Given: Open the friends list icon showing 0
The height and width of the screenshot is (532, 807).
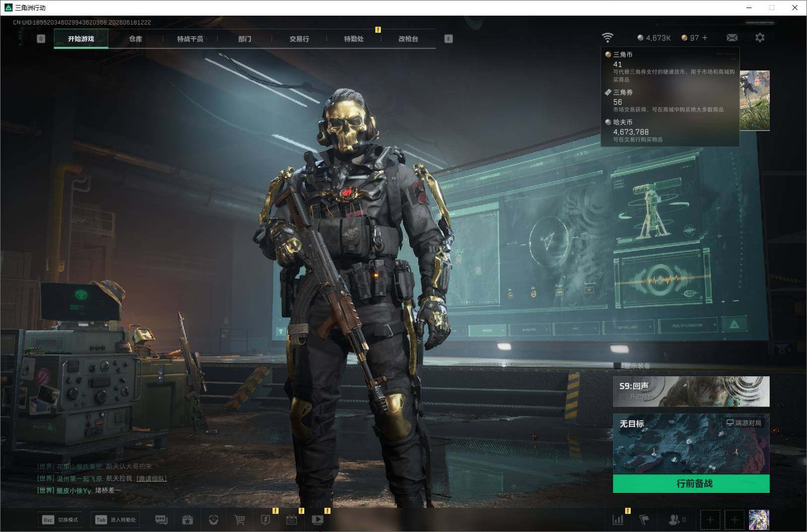Looking at the screenshot, I should [x=677, y=519].
